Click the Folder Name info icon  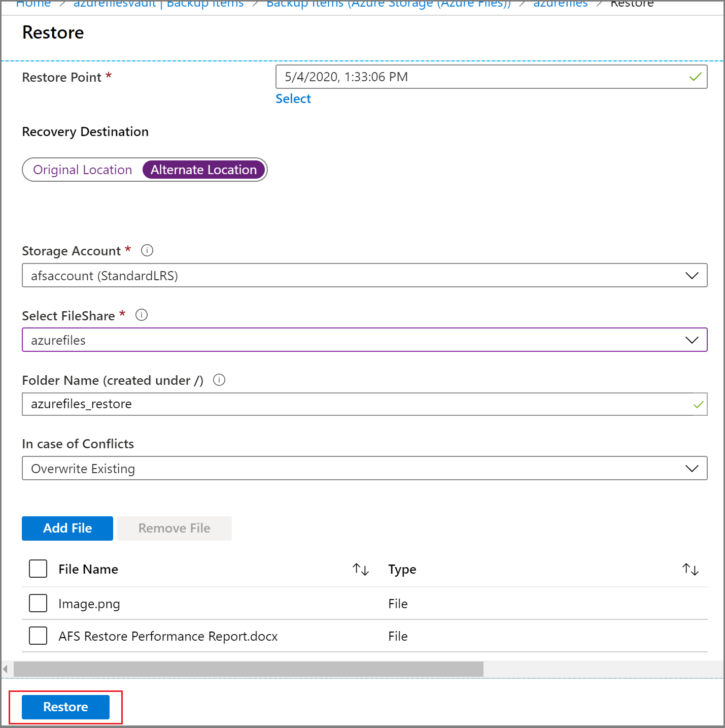click(x=219, y=380)
